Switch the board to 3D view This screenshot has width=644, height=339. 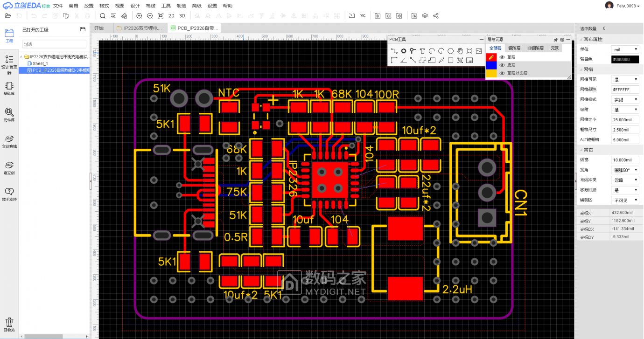[182, 15]
